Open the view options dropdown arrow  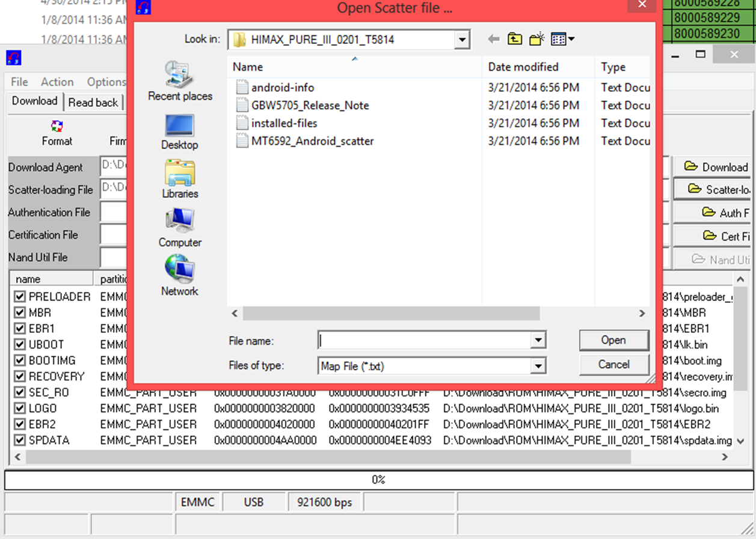point(571,40)
